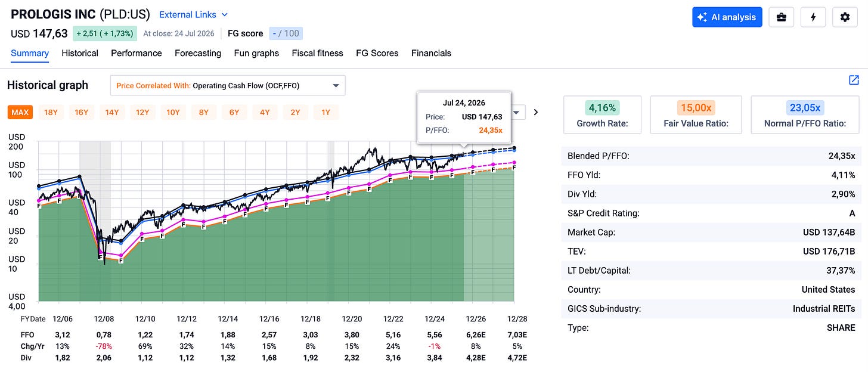Click the lightning bolt icon button
This screenshot has width=868, height=372.
coord(813,17)
